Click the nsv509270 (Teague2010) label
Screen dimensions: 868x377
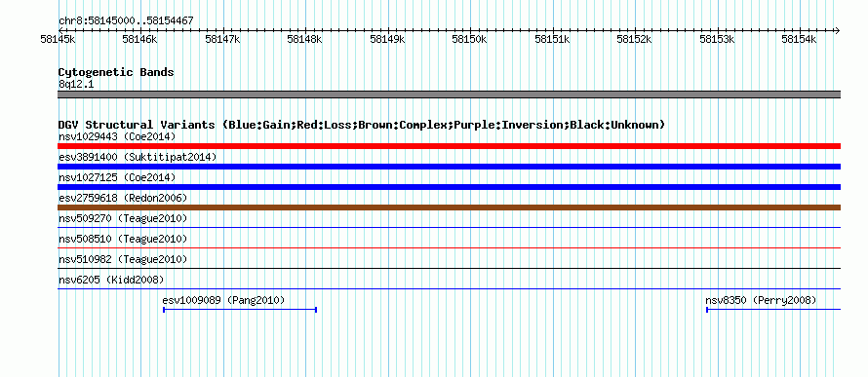tap(123, 218)
